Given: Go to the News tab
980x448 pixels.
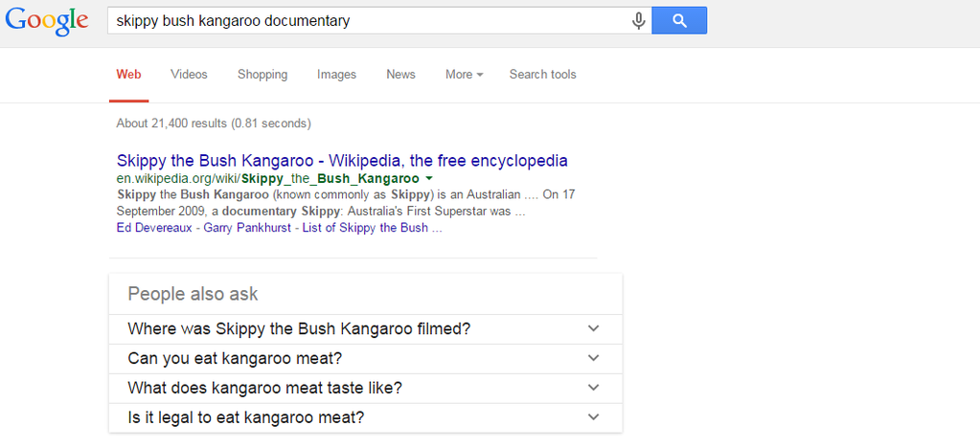Looking at the screenshot, I should click(x=400, y=75).
